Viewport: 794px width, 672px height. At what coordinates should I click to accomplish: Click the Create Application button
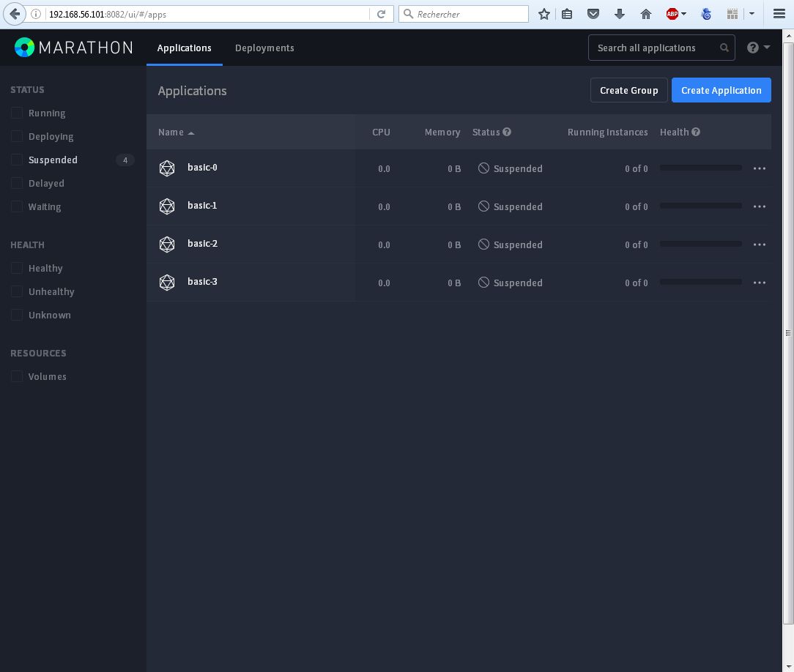pyautogui.click(x=721, y=90)
